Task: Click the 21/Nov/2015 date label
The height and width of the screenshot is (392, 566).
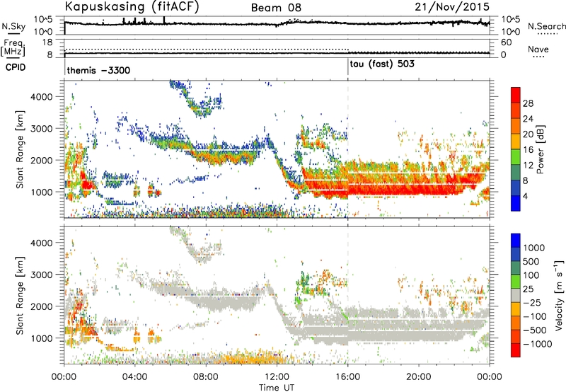Action: [452, 7]
